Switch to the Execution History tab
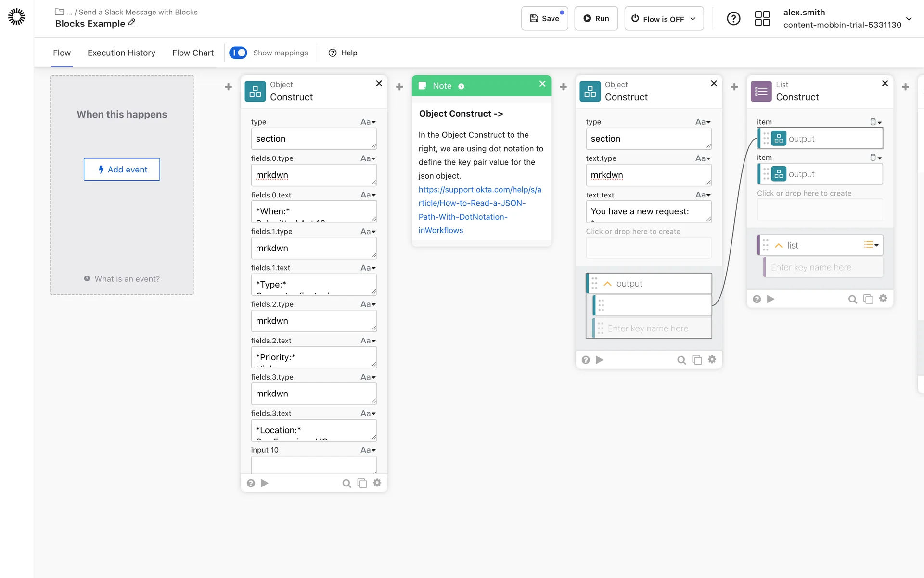Viewport: 924px width, 578px height. (121, 53)
